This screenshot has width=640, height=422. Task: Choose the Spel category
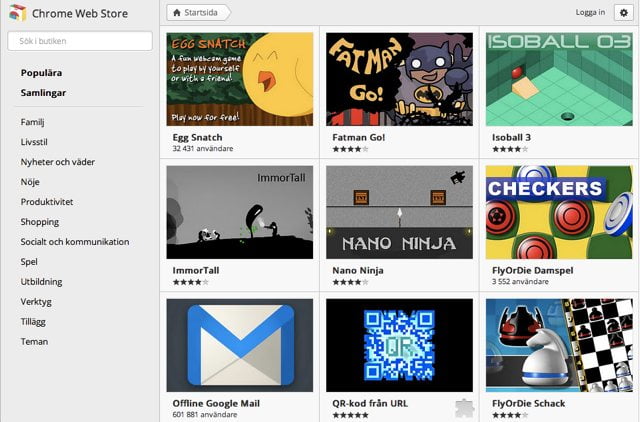point(30,262)
